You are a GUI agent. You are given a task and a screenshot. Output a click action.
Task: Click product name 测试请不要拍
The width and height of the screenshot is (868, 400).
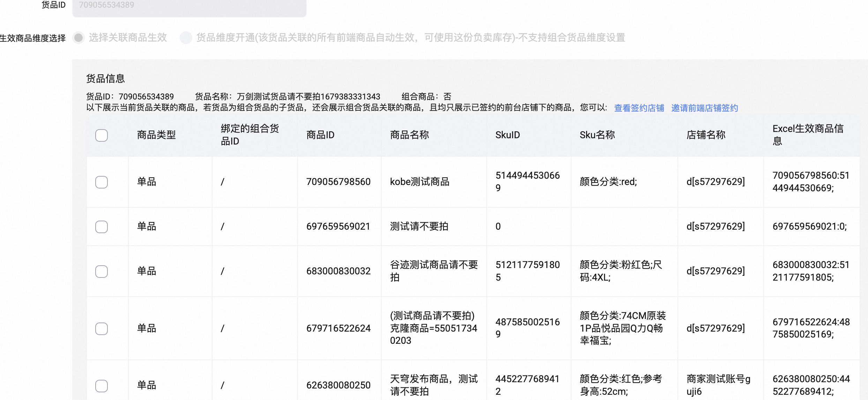point(419,226)
